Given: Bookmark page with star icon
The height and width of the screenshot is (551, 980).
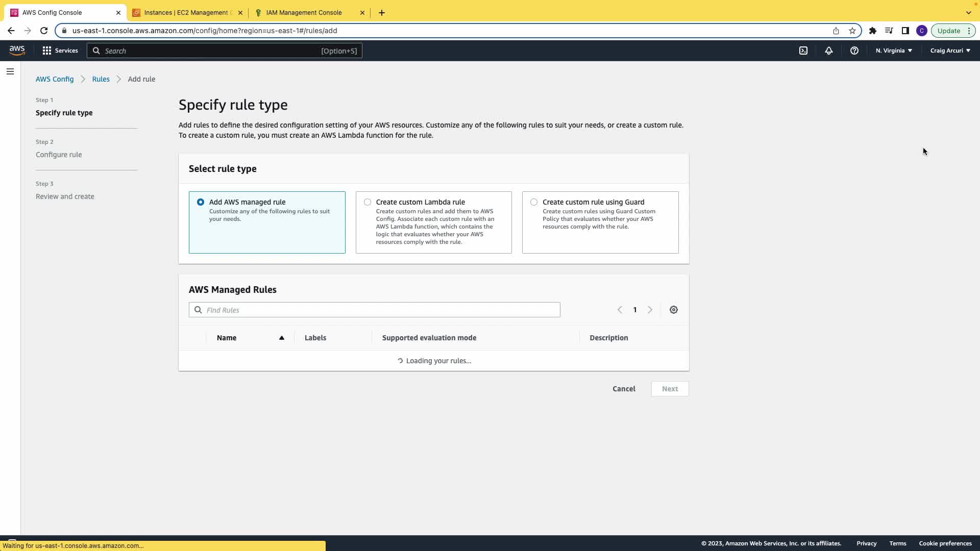Looking at the screenshot, I should (x=852, y=31).
